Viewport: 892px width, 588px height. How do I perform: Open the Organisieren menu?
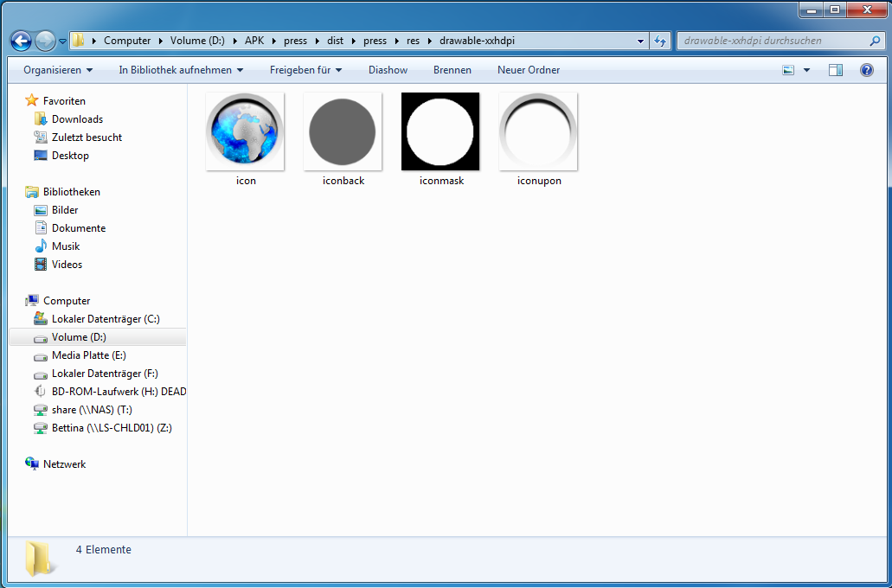coord(58,70)
